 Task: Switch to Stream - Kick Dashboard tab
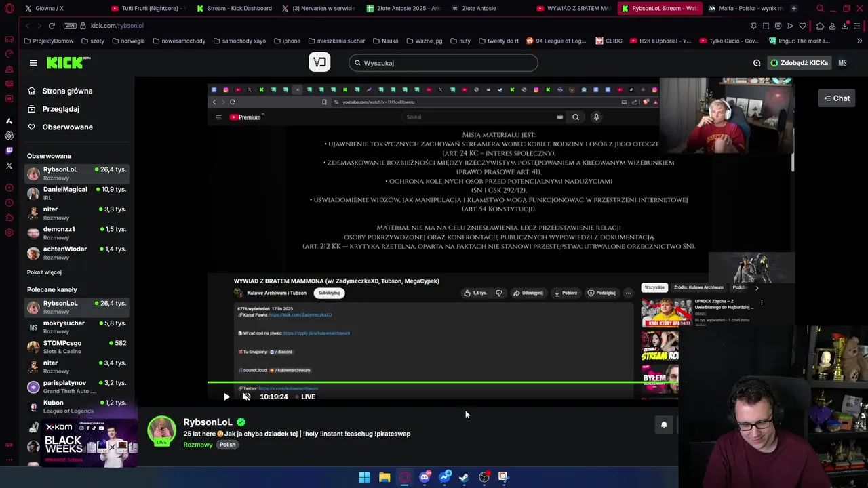234,8
